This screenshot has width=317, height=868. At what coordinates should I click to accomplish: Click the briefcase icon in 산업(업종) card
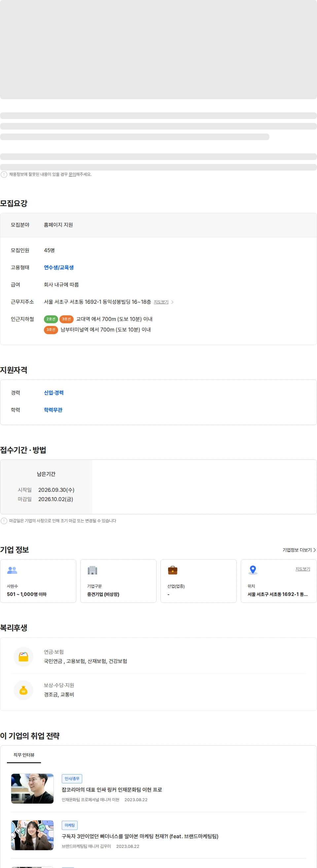point(173,570)
